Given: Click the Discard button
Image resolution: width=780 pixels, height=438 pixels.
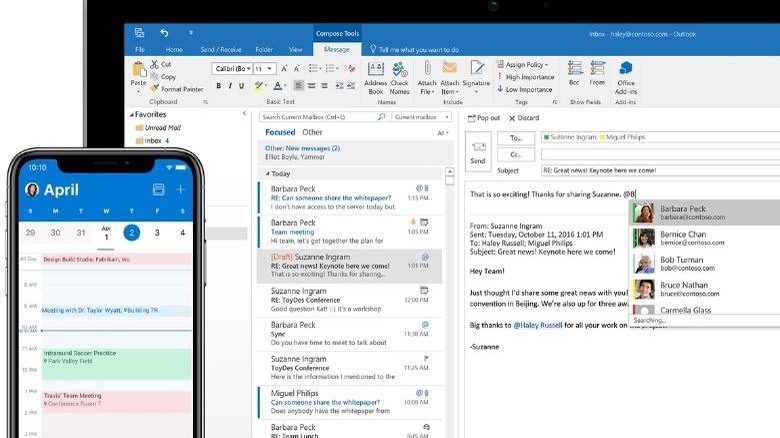Looking at the screenshot, I should (x=524, y=118).
